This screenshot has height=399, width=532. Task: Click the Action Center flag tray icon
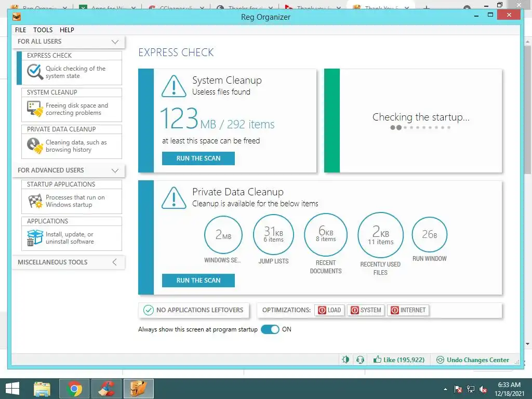click(x=458, y=389)
